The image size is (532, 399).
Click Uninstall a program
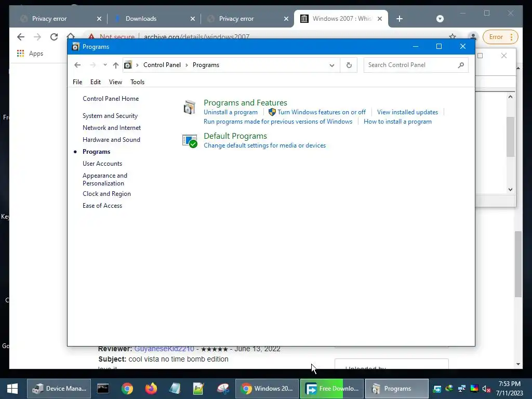tap(231, 112)
